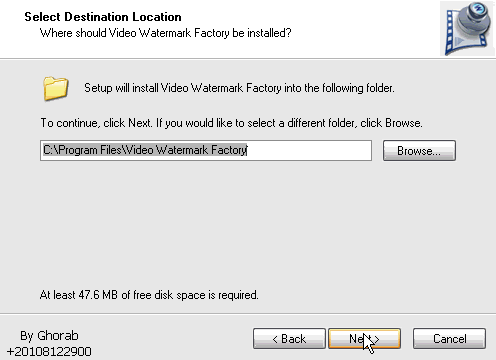Click the 'Where should Video Watermark Factory be installed?' subtitle
This screenshot has height=360, width=496.
pyautogui.click(x=165, y=33)
